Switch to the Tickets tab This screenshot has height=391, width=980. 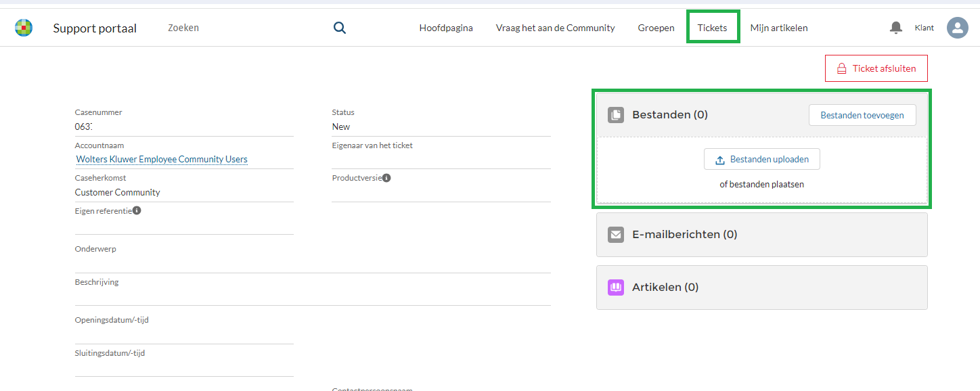[x=713, y=27]
